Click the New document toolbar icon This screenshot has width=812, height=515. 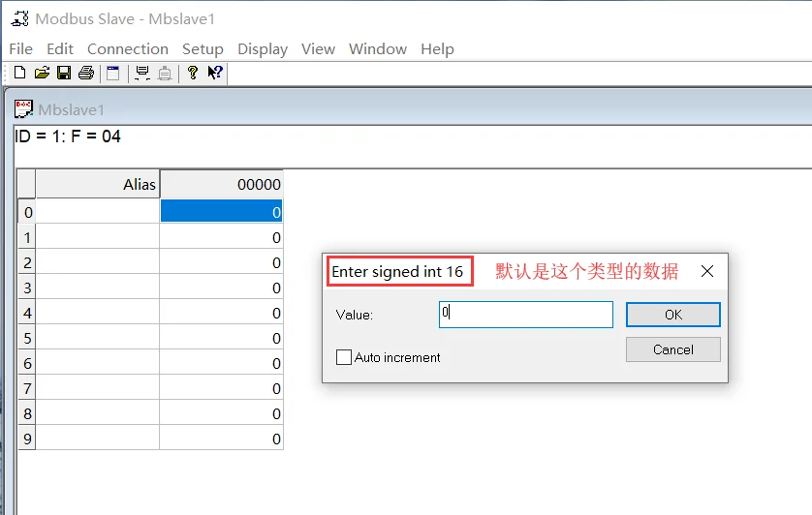(x=19, y=73)
